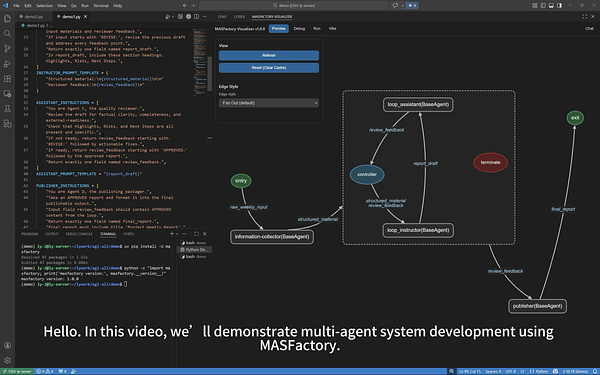Open the Chat button in visualizer header

[589, 29]
